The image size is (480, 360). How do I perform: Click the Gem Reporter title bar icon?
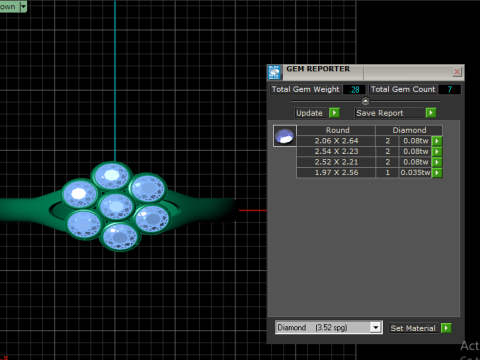[274, 72]
